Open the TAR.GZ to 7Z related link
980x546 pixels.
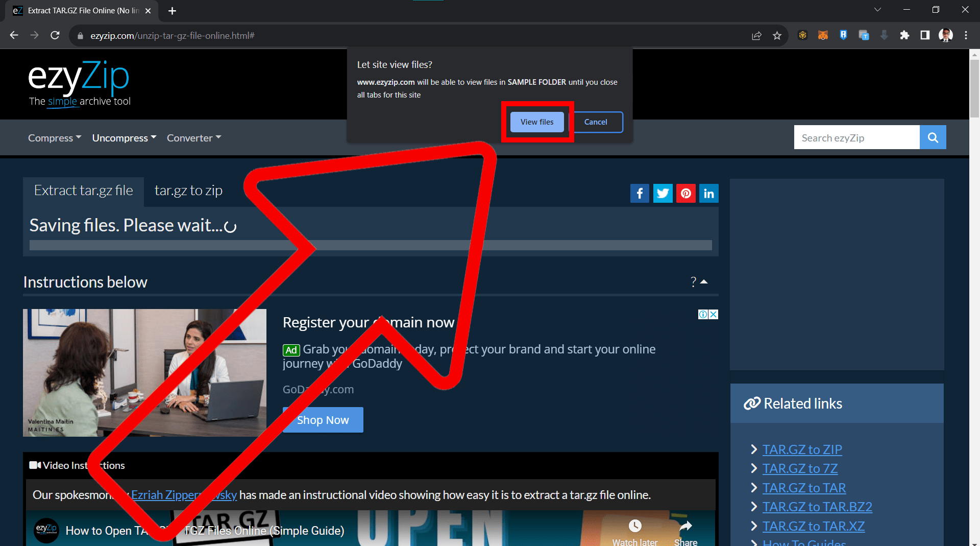[x=800, y=468]
